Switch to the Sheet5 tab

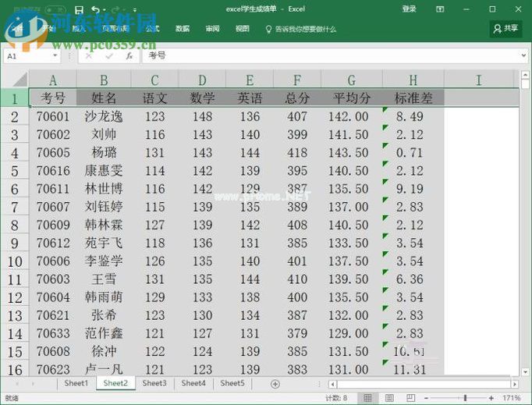[x=232, y=383]
